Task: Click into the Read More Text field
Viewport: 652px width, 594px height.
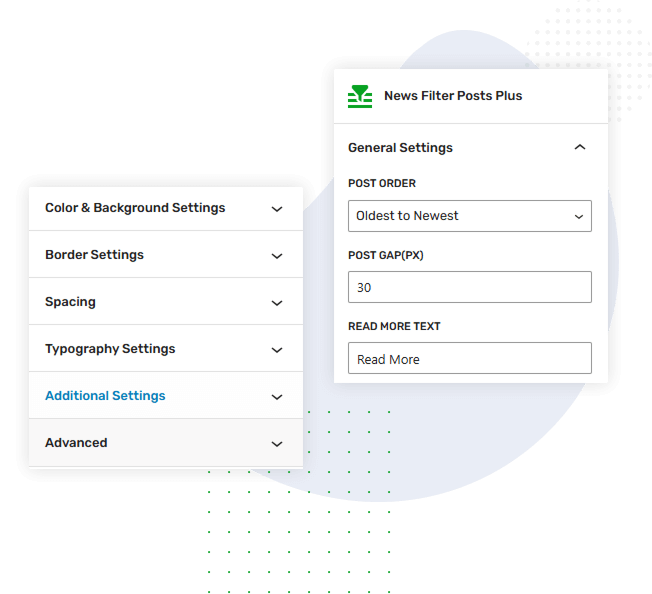Action: pyautogui.click(x=470, y=359)
